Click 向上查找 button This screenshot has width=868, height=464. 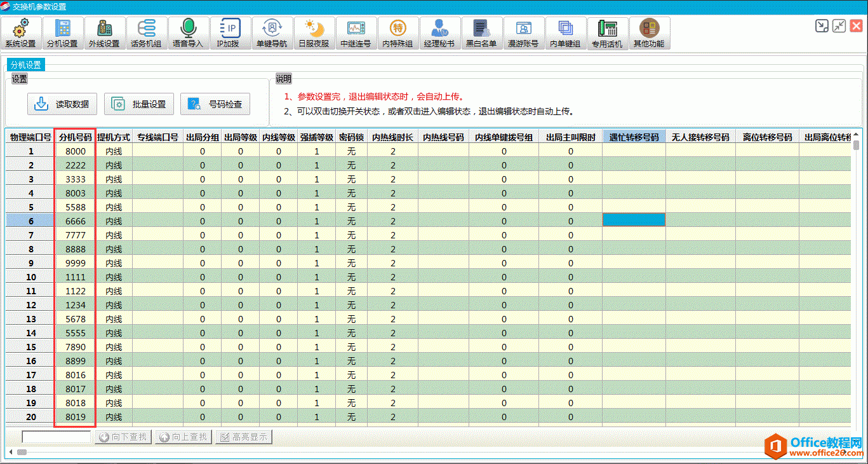click(x=184, y=437)
